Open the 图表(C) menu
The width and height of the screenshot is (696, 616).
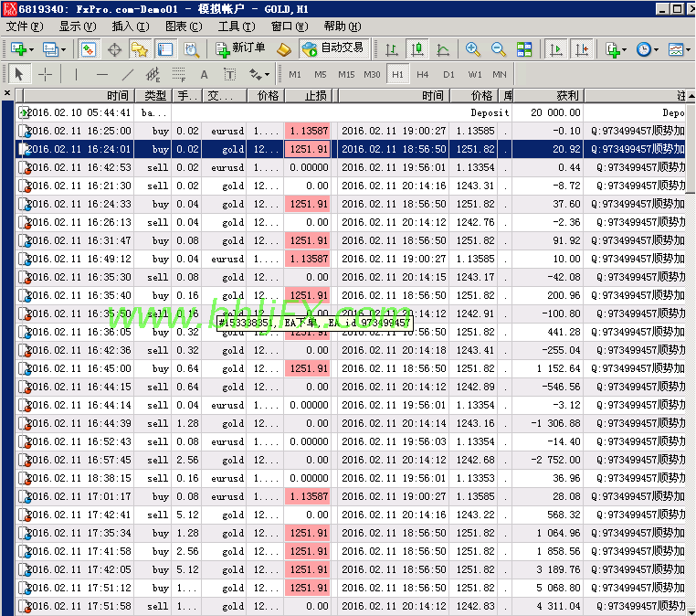184,27
